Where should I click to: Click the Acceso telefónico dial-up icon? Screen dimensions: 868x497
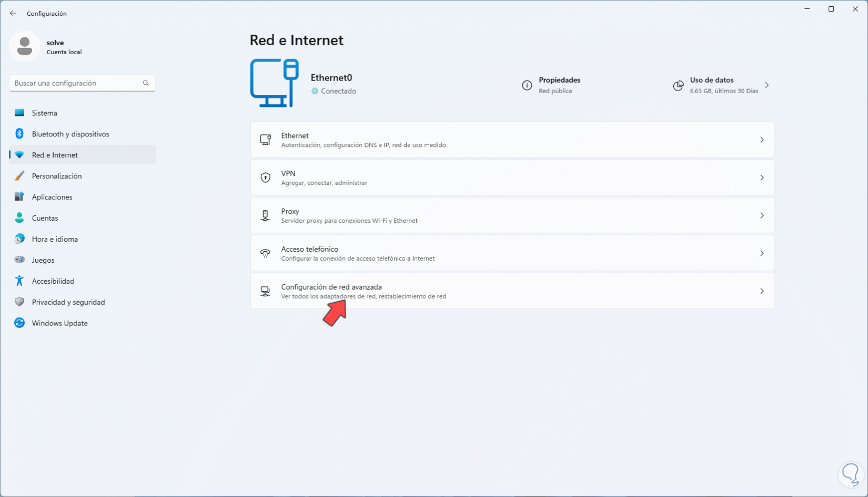pos(266,253)
